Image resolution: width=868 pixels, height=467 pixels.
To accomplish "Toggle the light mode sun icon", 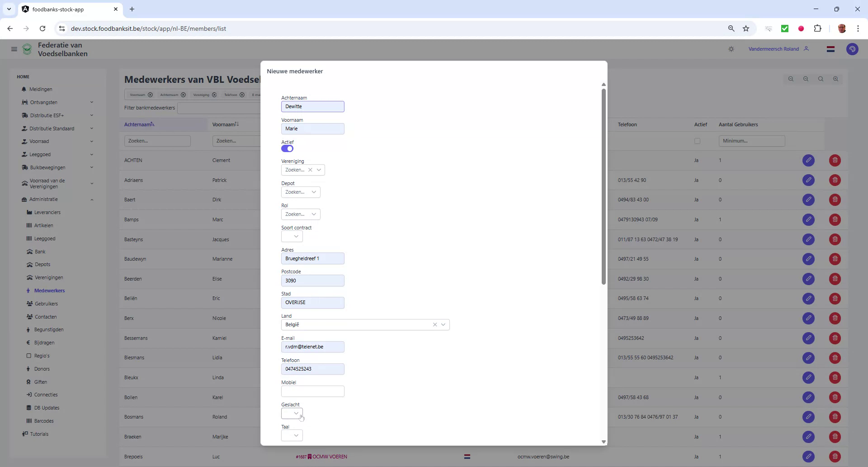I will pyautogui.click(x=731, y=49).
